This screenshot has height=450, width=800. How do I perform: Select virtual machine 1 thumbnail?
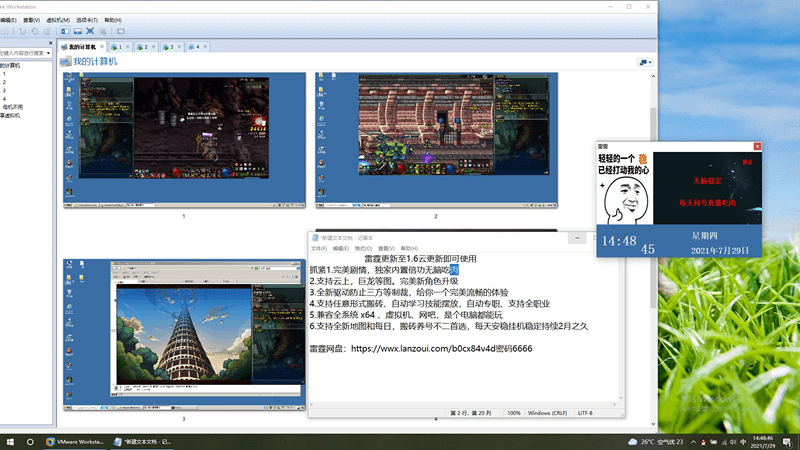point(184,140)
